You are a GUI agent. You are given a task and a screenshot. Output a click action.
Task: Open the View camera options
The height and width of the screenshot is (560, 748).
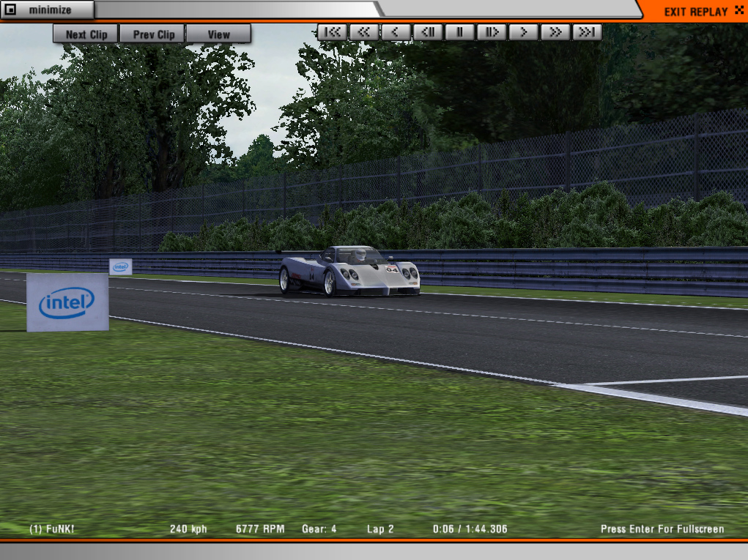pyautogui.click(x=218, y=34)
